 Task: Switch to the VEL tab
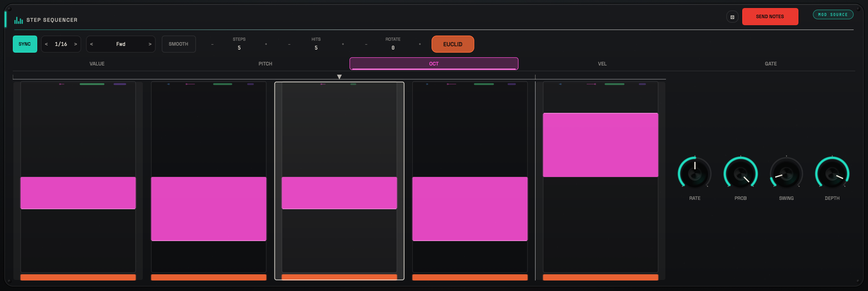pyautogui.click(x=602, y=64)
